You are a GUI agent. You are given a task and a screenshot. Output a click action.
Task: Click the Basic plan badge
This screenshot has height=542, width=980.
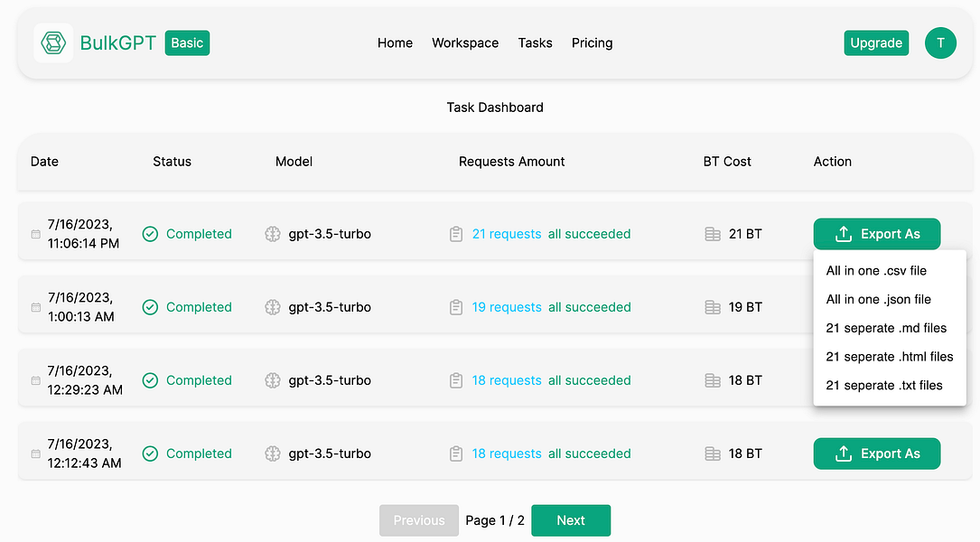pos(187,43)
